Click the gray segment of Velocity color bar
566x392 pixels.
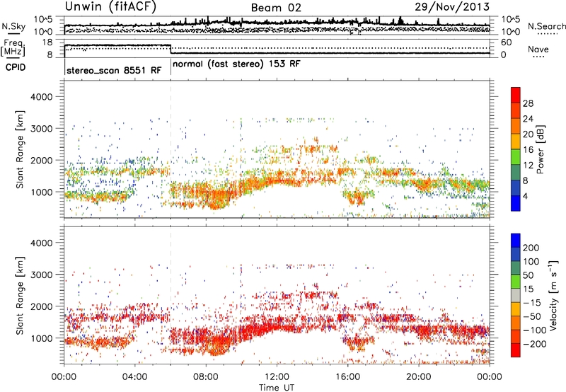[x=516, y=295]
